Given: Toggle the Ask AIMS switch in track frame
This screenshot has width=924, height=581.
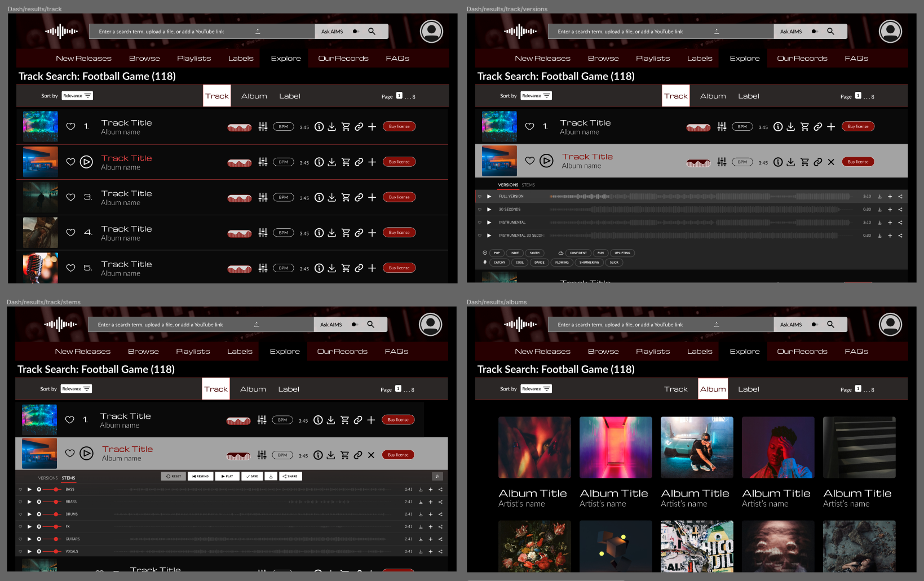Looking at the screenshot, I should (356, 32).
